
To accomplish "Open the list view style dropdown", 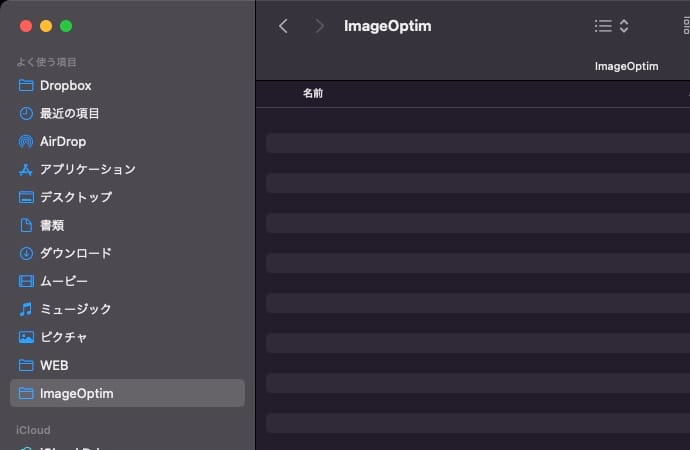I will [611, 27].
